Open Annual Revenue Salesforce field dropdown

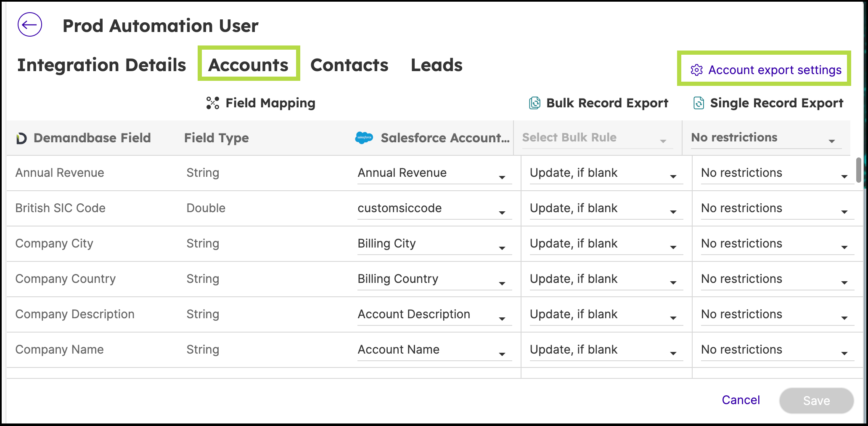434,173
